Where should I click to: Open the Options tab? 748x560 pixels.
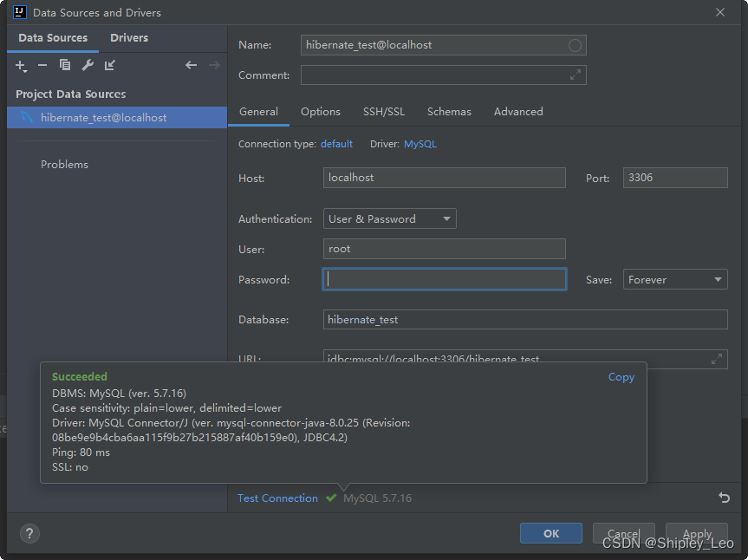pyautogui.click(x=321, y=112)
